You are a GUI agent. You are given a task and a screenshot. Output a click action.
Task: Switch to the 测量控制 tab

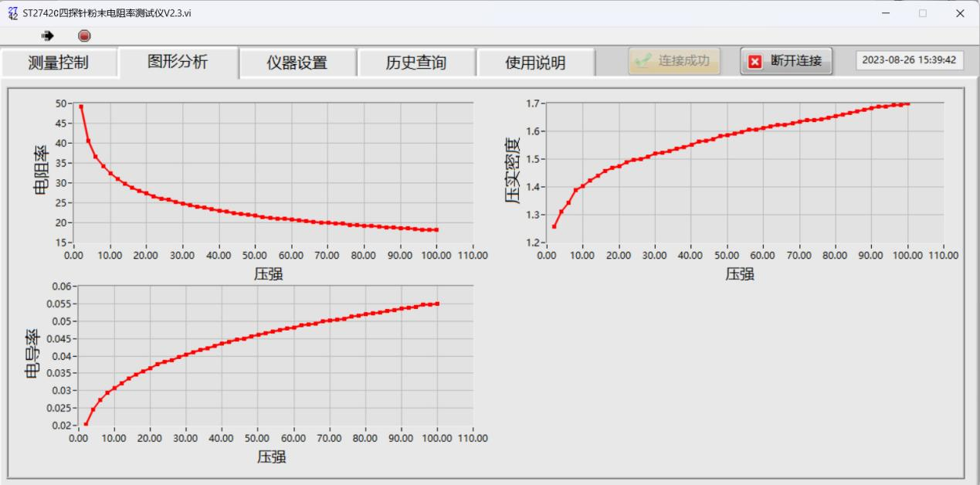[x=59, y=63]
